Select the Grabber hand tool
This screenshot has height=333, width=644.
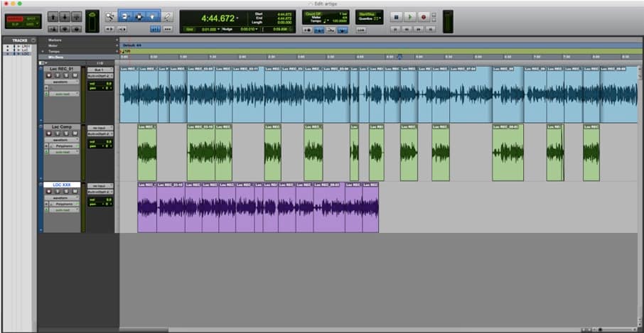[152, 16]
